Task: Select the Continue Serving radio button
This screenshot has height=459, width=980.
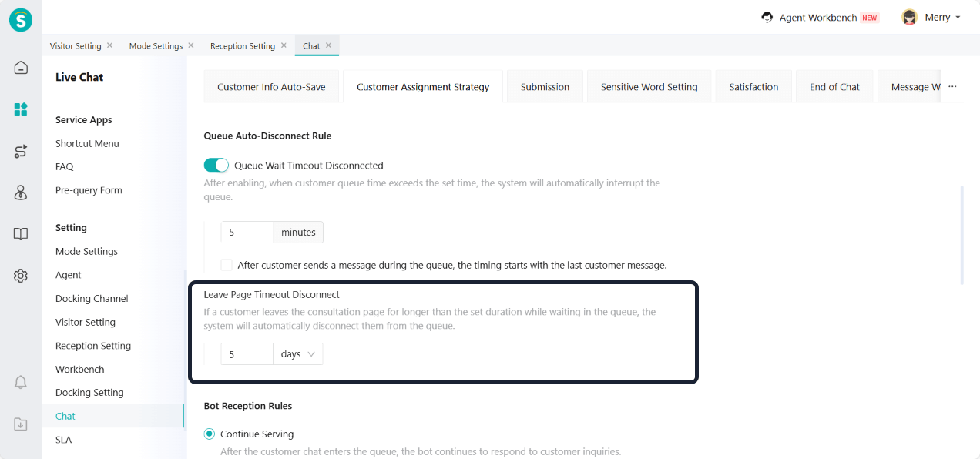Action: 210,434
